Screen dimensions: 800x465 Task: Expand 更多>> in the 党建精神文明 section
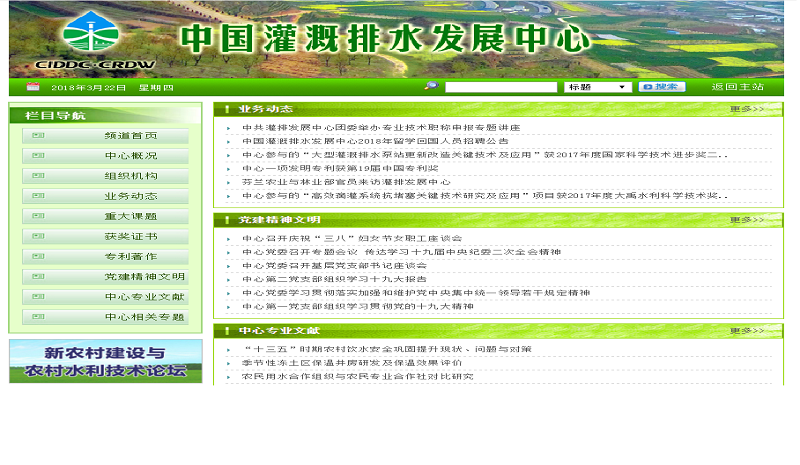(x=746, y=220)
